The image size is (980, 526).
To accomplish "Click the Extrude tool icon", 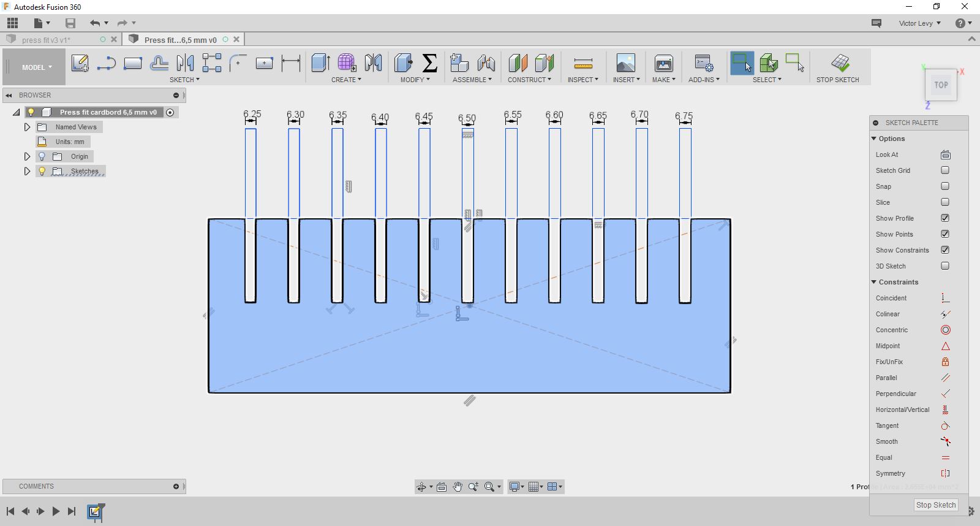I will click(320, 63).
